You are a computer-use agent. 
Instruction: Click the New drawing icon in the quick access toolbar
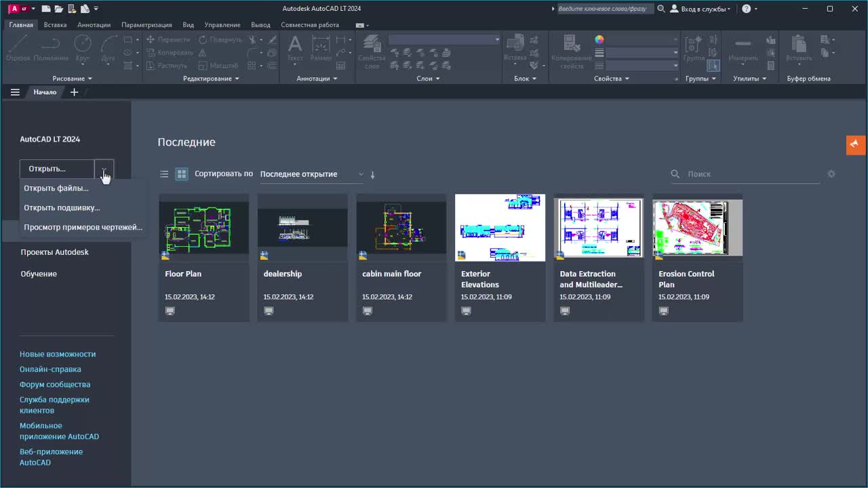[x=45, y=9]
